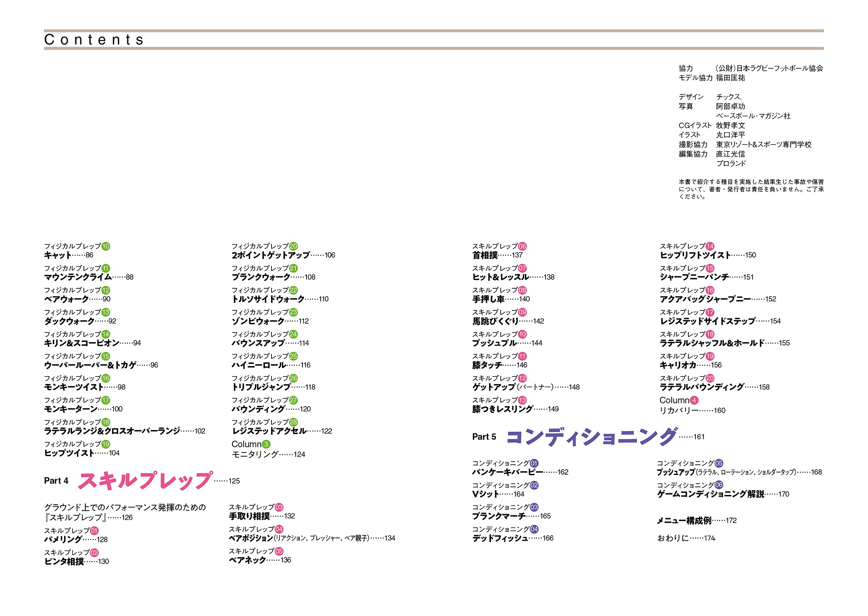Click the entry 'ダックウォーク……92'
The image size is (868, 616).
[x=80, y=321]
